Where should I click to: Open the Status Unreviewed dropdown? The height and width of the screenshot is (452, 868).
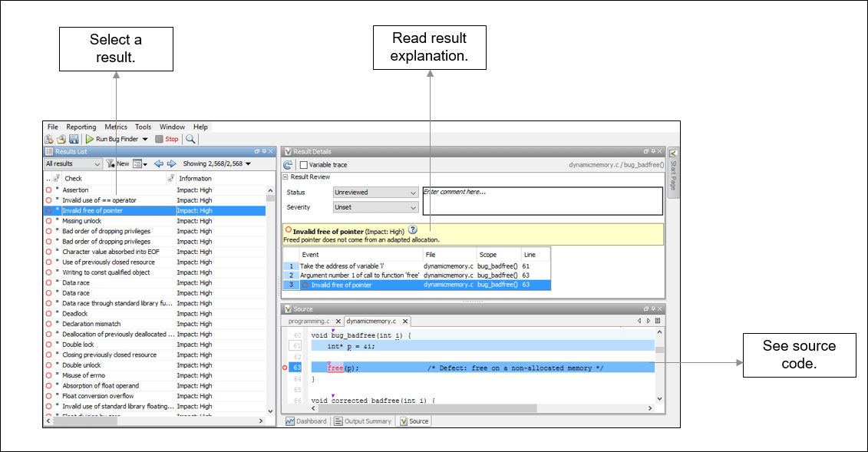tap(375, 193)
